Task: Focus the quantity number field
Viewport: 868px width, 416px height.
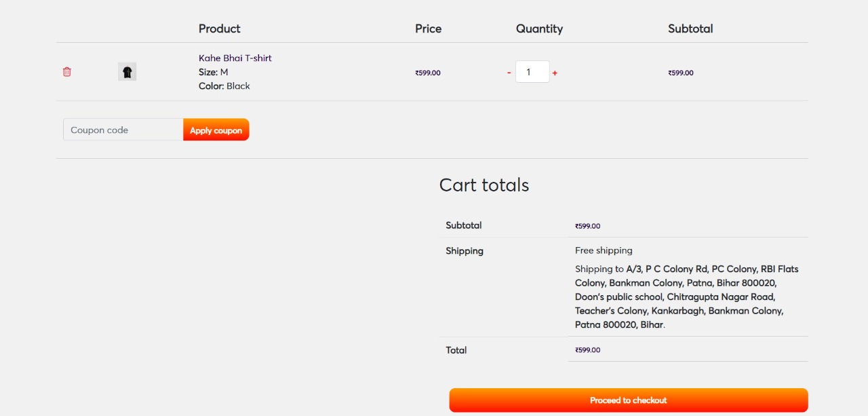Action: point(532,72)
